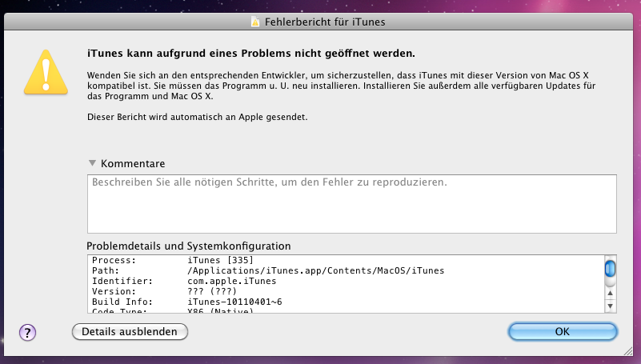Click the blue scrollbar thumb in details
Image resolution: width=641 pixels, height=364 pixels.
tap(610, 267)
